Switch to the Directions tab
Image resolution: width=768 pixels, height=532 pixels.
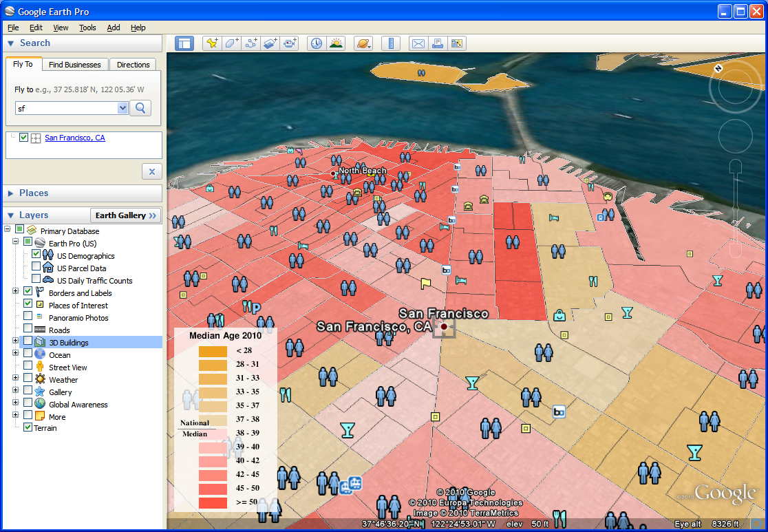tap(133, 65)
